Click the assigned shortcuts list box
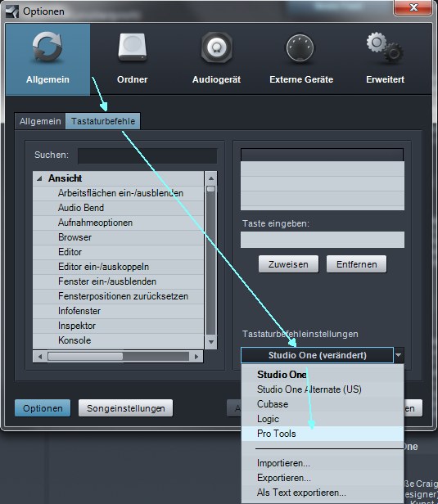438x504 pixels. (x=323, y=179)
